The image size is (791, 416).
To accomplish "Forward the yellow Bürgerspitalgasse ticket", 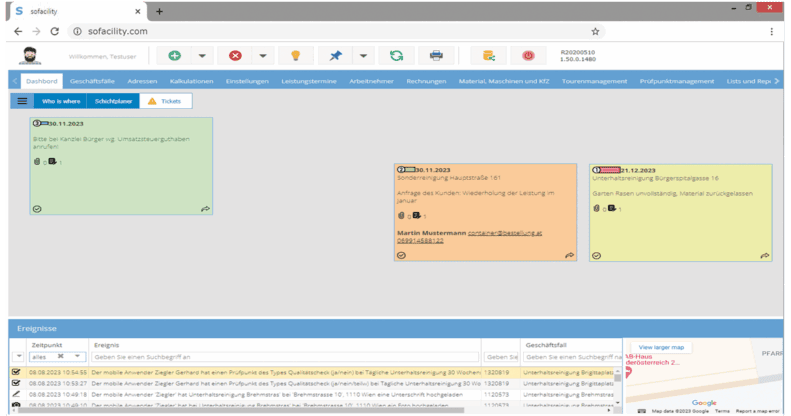I will coord(765,256).
